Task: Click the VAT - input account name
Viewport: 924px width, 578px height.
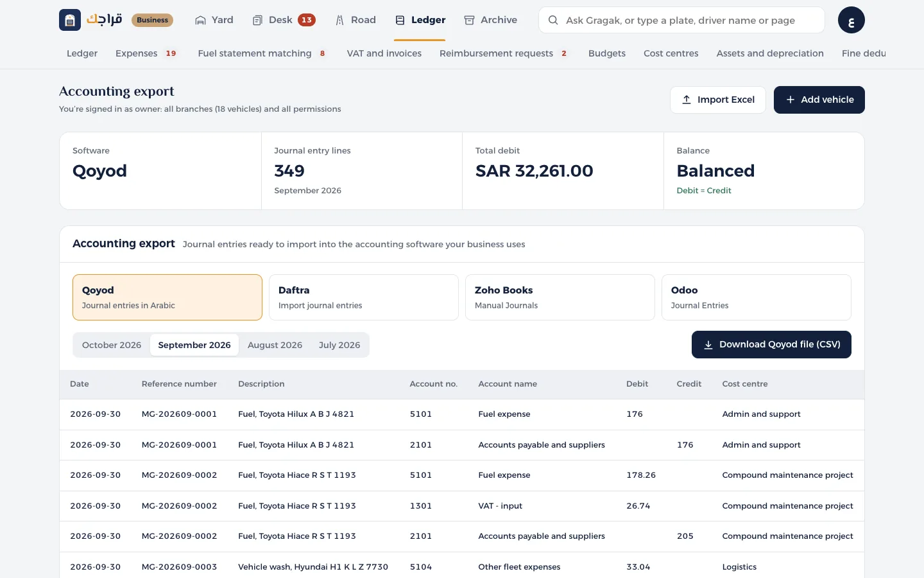Action: click(x=501, y=506)
